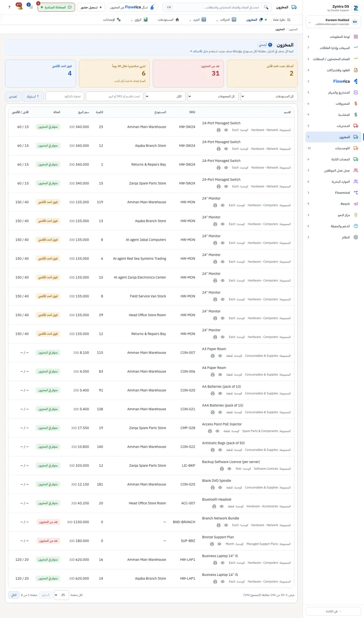This screenshot has height=618, width=364.
Task: Go to the Next (التالي) page
Action: point(14,595)
